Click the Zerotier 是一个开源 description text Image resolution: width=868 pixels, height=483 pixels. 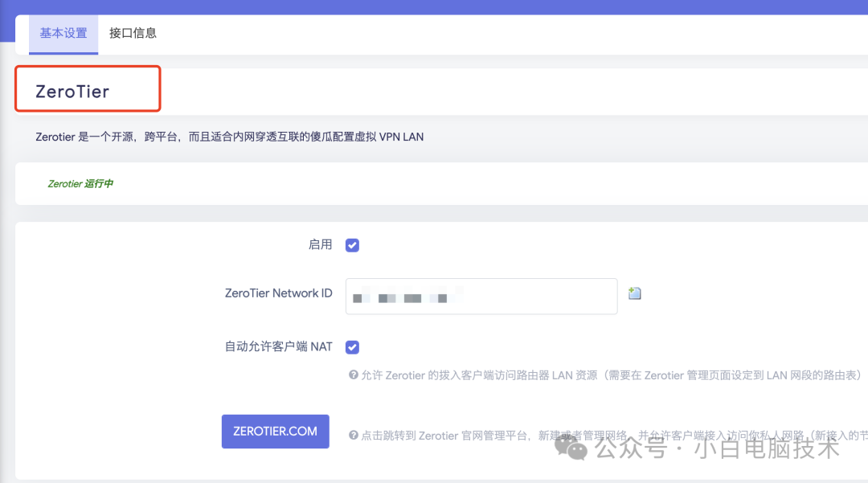(229, 137)
